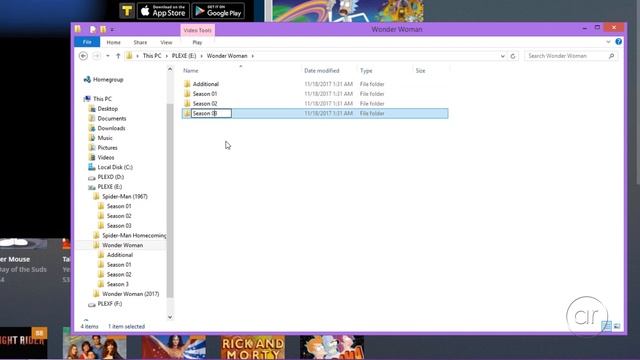Open Rick and Morty poster in background
The height and width of the screenshot is (360, 640).
tap(253, 348)
